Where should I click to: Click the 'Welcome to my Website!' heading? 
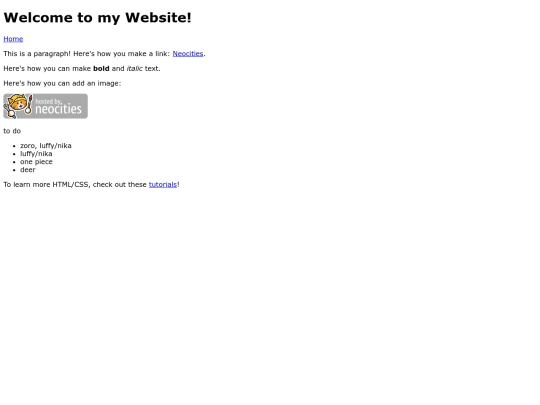[97, 18]
